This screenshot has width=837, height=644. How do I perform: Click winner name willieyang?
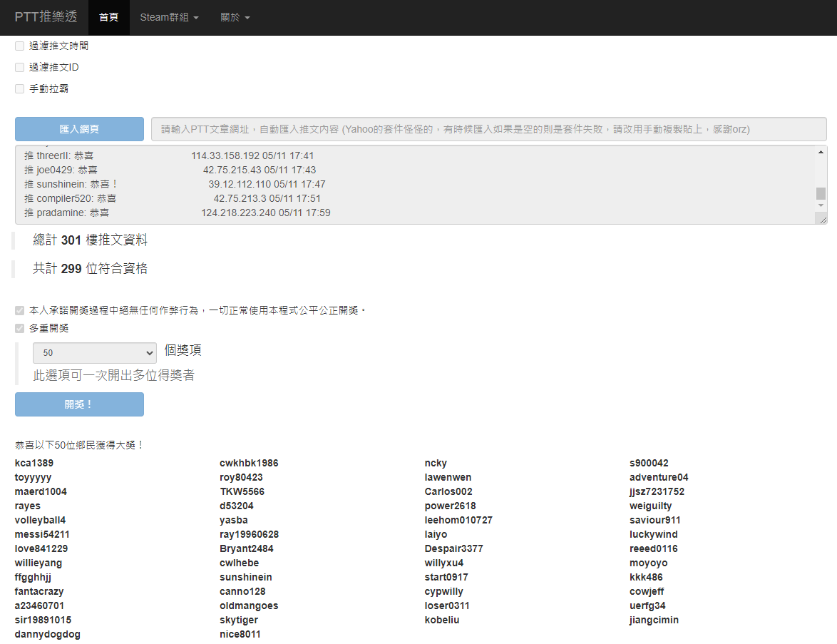pyautogui.click(x=38, y=563)
